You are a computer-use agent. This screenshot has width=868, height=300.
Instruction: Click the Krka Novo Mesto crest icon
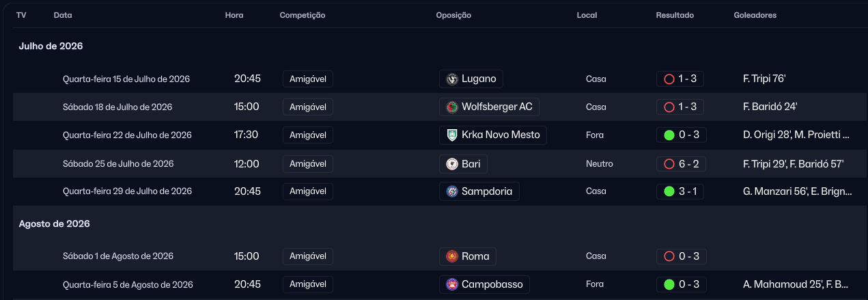click(451, 135)
